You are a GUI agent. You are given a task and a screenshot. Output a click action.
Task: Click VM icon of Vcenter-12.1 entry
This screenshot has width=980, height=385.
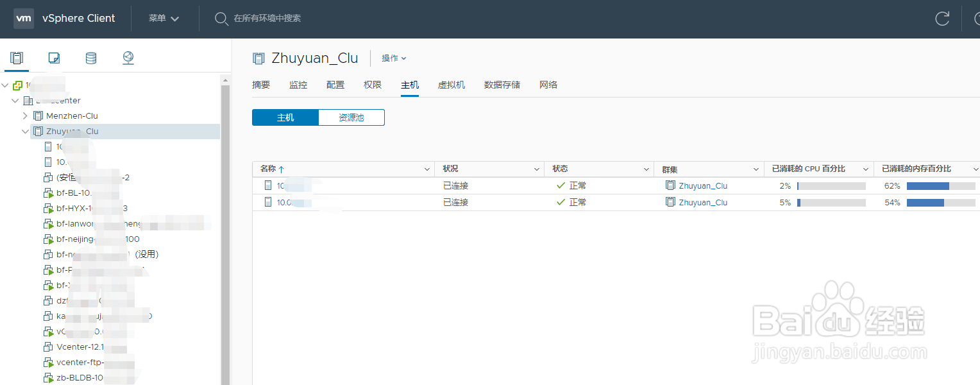pos(48,347)
